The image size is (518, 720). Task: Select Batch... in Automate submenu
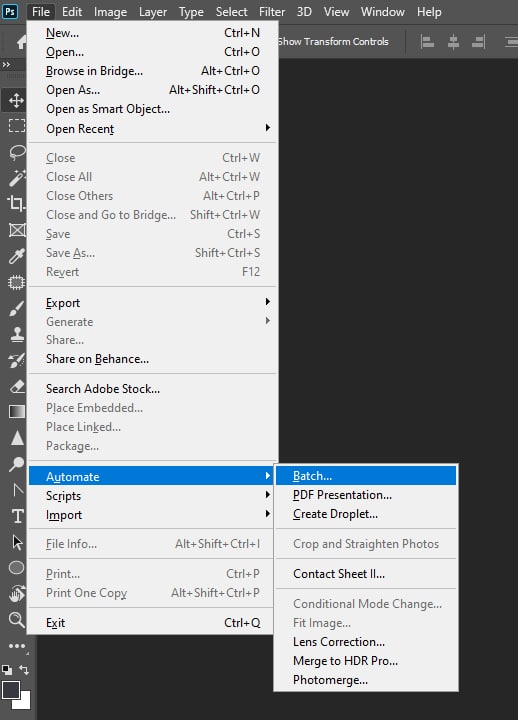(366, 476)
